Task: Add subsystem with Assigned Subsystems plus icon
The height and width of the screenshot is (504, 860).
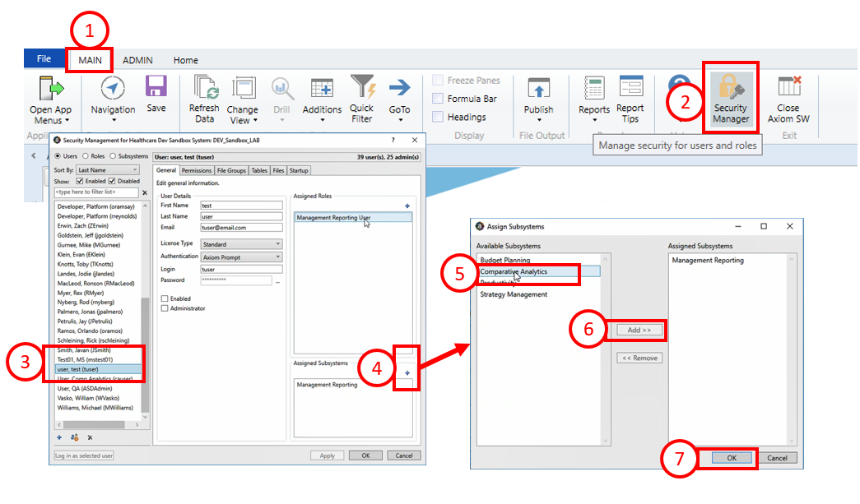Action: tap(407, 373)
